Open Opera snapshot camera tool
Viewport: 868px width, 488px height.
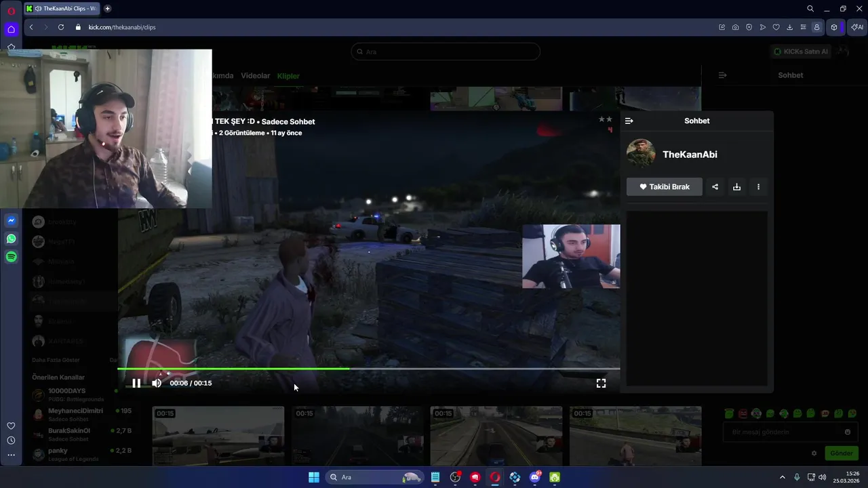[x=736, y=27]
